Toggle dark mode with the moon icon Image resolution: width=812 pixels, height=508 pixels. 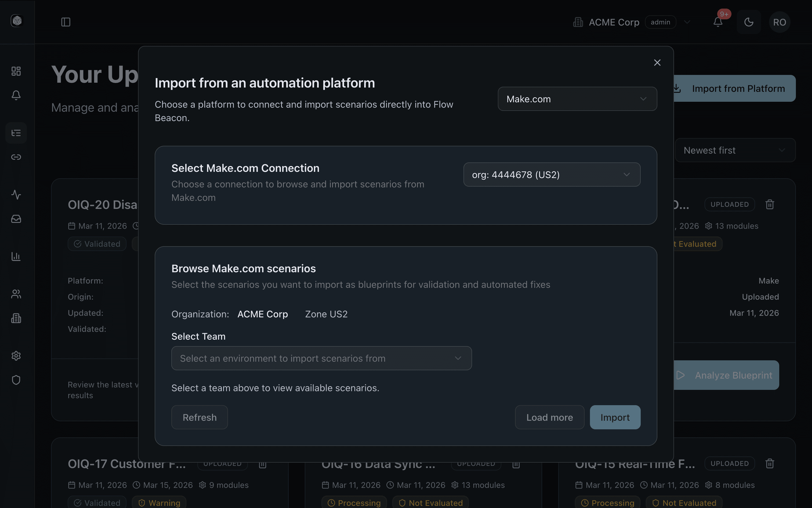(x=749, y=22)
